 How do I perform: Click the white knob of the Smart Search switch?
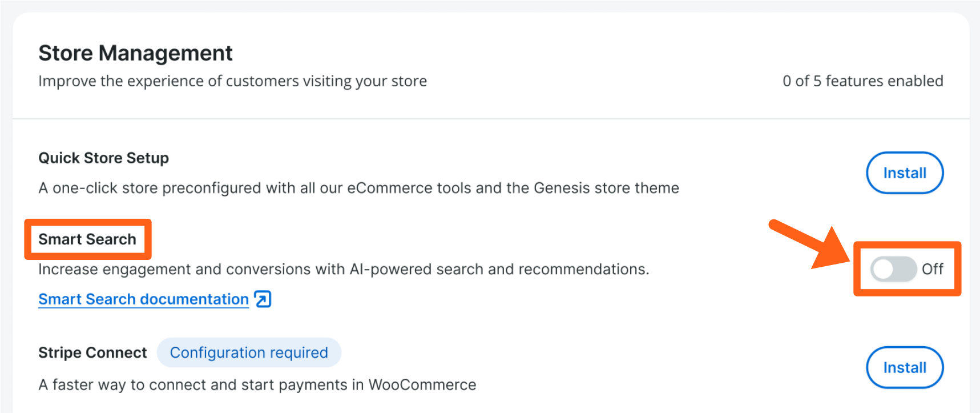tap(884, 269)
